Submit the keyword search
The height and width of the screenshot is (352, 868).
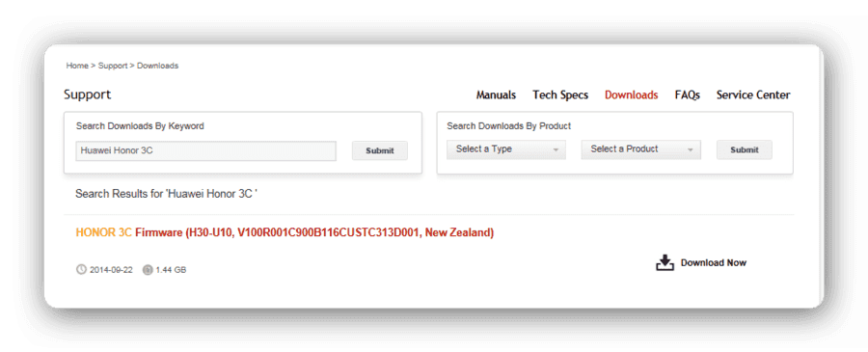coord(380,150)
